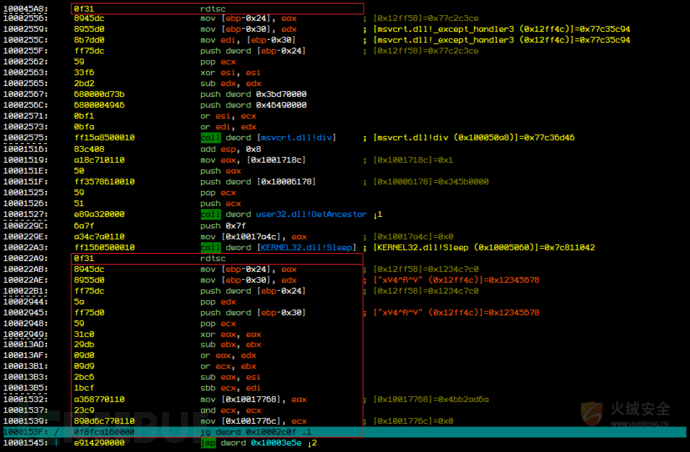This screenshot has height=452, width=690.
Task: Select the add esp, 0x8 instruction
Action: click(x=231, y=149)
